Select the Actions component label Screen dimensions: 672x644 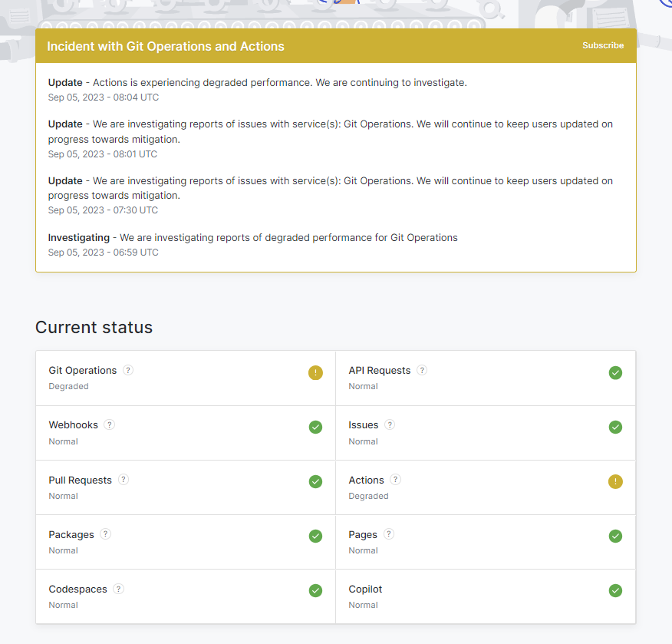366,481
